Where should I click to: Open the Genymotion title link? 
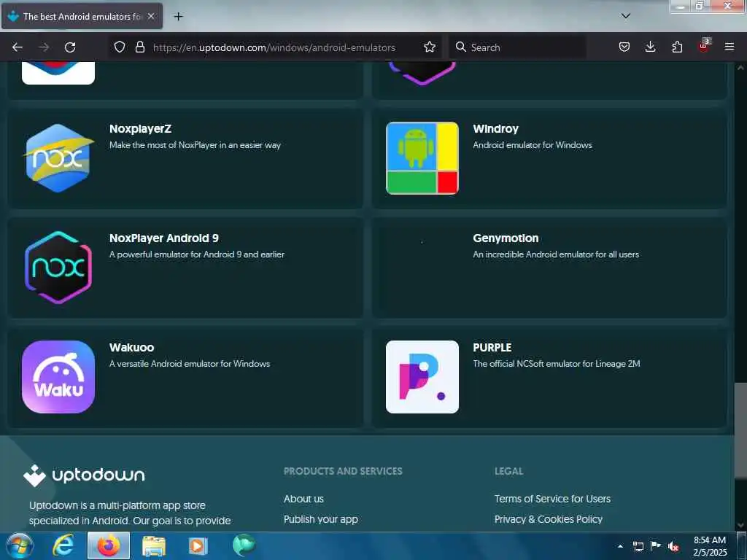tap(506, 238)
